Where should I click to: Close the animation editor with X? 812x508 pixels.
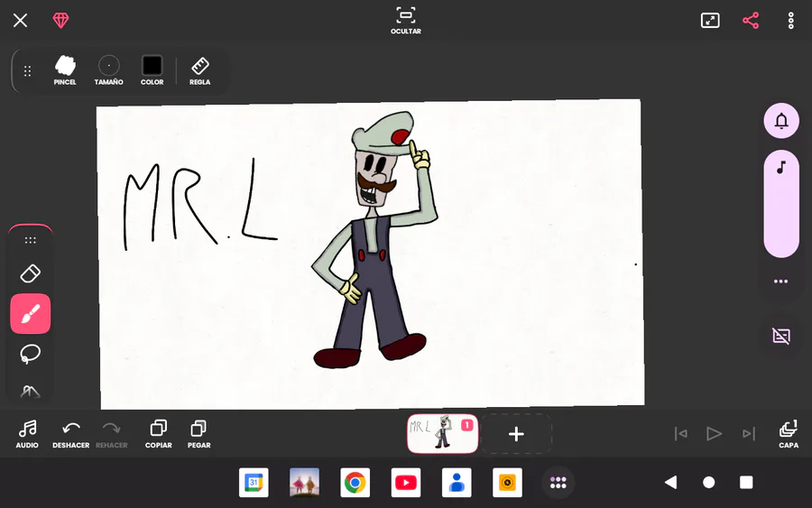click(20, 21)
